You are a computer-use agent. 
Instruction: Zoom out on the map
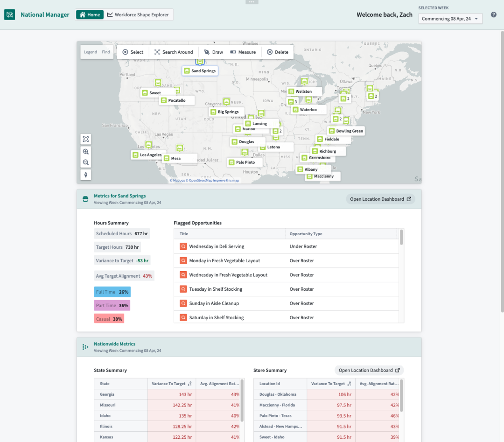[85, 162]
